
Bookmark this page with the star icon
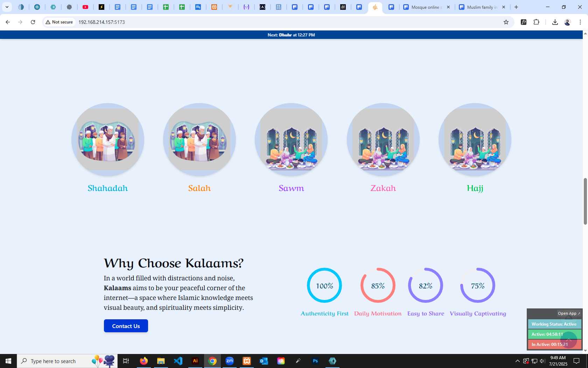tap(506, 22)
